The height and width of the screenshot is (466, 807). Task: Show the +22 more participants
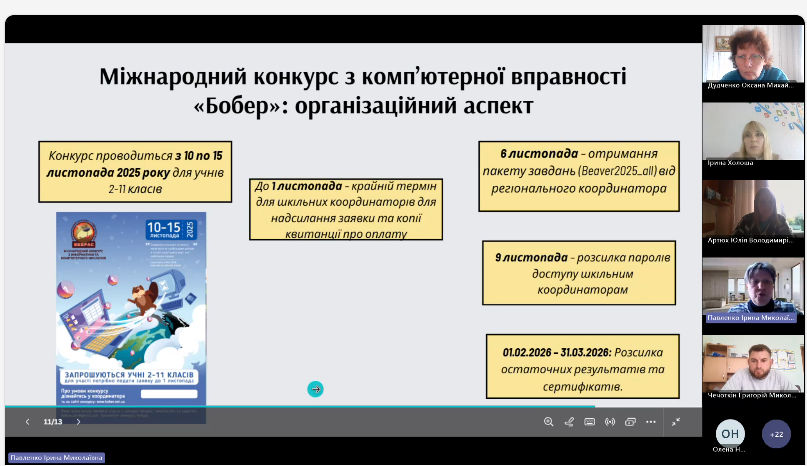tap(776, 434)
